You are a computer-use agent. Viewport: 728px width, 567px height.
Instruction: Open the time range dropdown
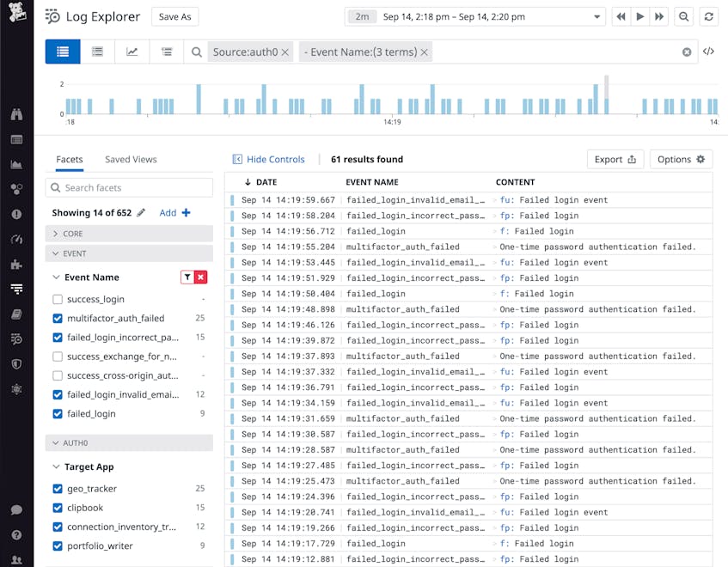click(x=596, y=16)
